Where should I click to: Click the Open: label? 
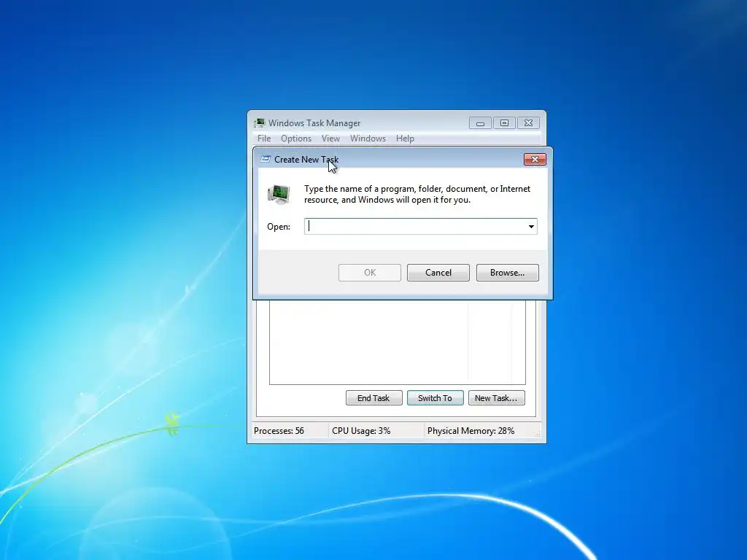point(279,227)
